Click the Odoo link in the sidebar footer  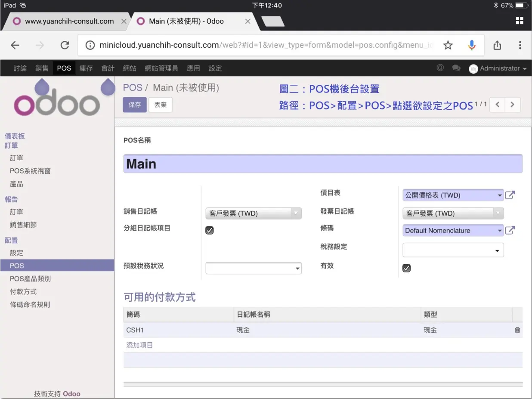(71, 394)
